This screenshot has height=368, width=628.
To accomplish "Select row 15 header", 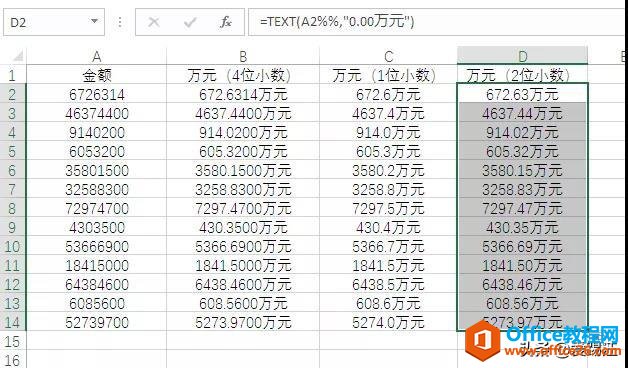I will (12, 341).
